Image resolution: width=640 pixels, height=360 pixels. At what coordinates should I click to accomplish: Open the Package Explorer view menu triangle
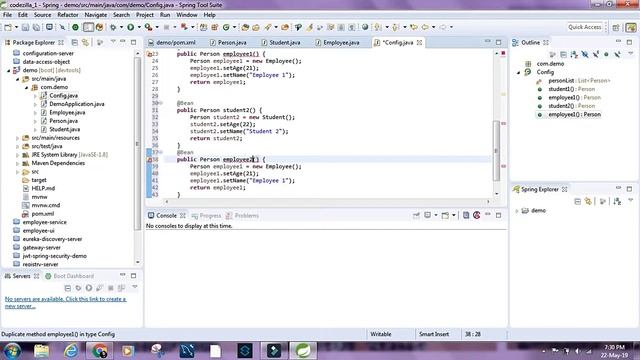pyautogui.click(x=113, y=42)
